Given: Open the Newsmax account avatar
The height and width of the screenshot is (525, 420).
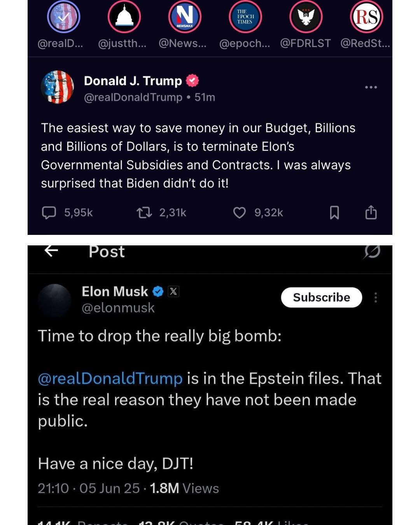Looking at the screenshot, I should [185, 17].
